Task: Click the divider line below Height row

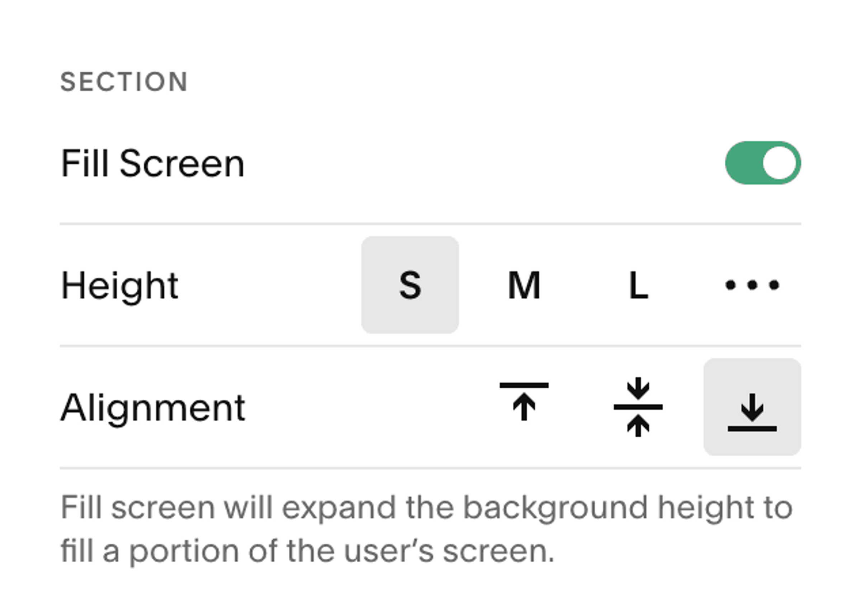Action: pos(430,346)
